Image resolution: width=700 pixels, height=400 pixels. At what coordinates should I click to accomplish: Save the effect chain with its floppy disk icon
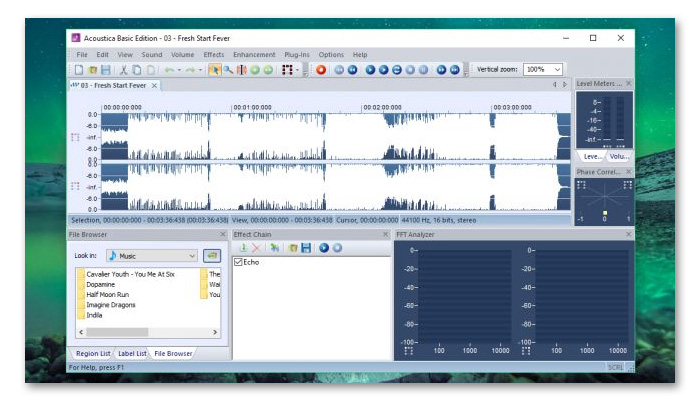coord(306,247)
